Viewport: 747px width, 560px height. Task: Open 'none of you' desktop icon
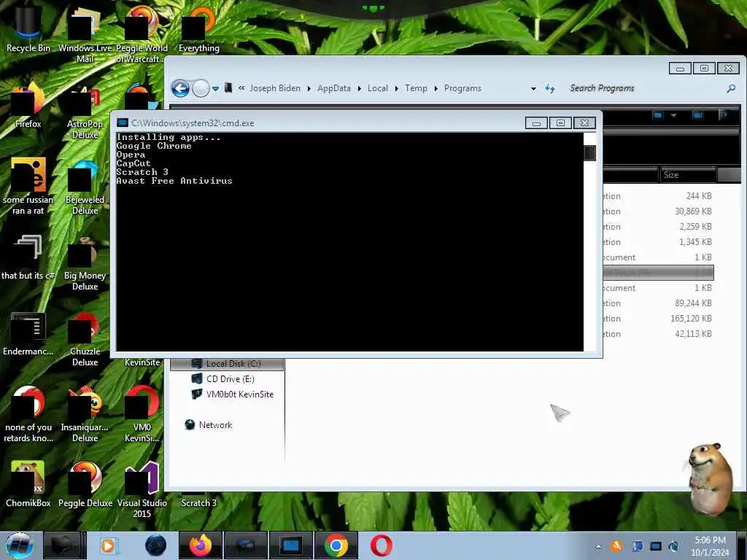click(x=28, y=414)
